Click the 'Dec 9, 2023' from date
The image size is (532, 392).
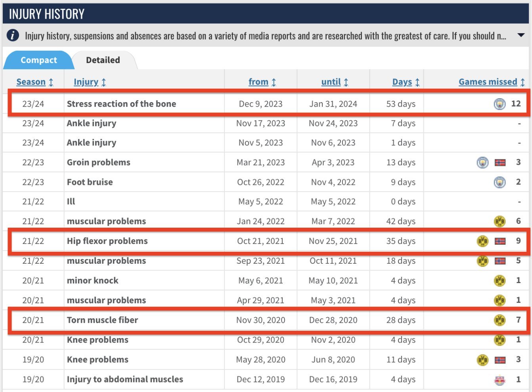(x=260, y=104)
